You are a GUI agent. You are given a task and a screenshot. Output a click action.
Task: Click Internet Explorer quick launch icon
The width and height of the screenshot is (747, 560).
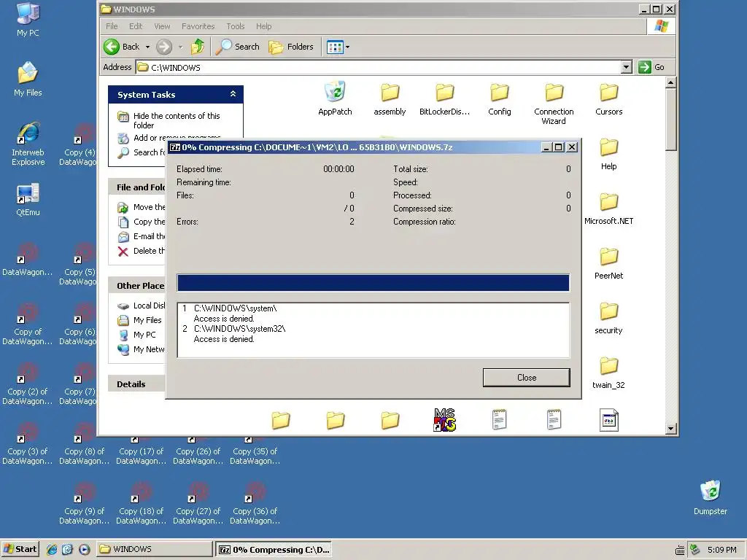pyautogui.click(x=52, y=550)
